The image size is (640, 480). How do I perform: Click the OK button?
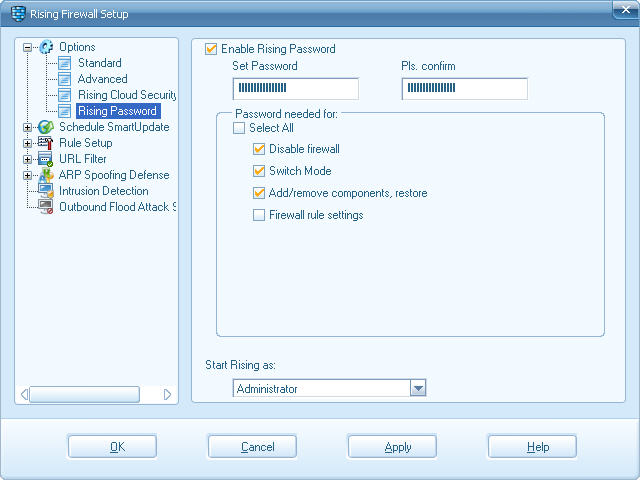[x=112, y=447]
